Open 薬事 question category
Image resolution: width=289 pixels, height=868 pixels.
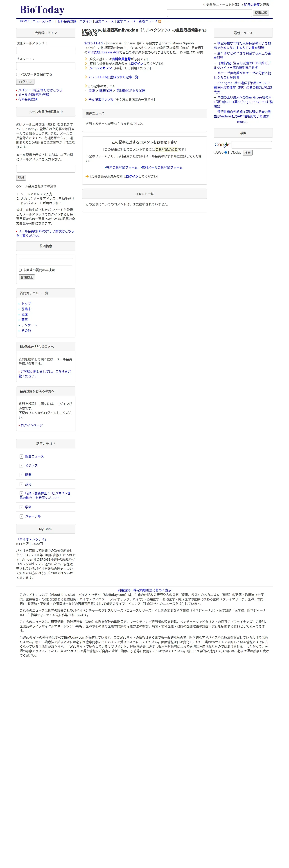(x=25, y=320)
